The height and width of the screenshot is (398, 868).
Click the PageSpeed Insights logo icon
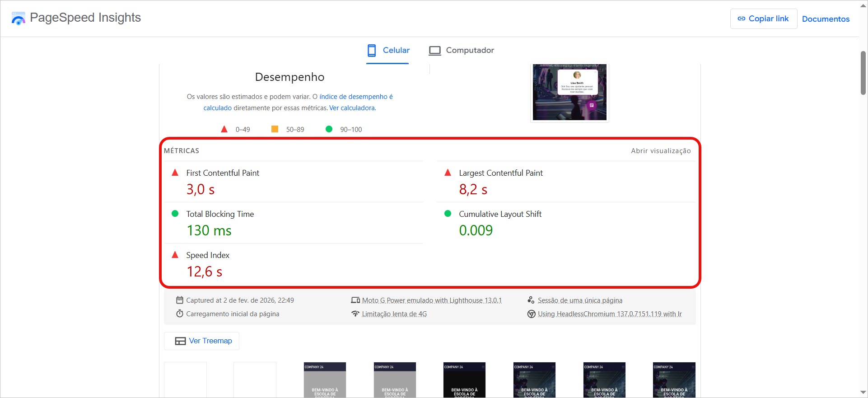[x=19, y=19]
